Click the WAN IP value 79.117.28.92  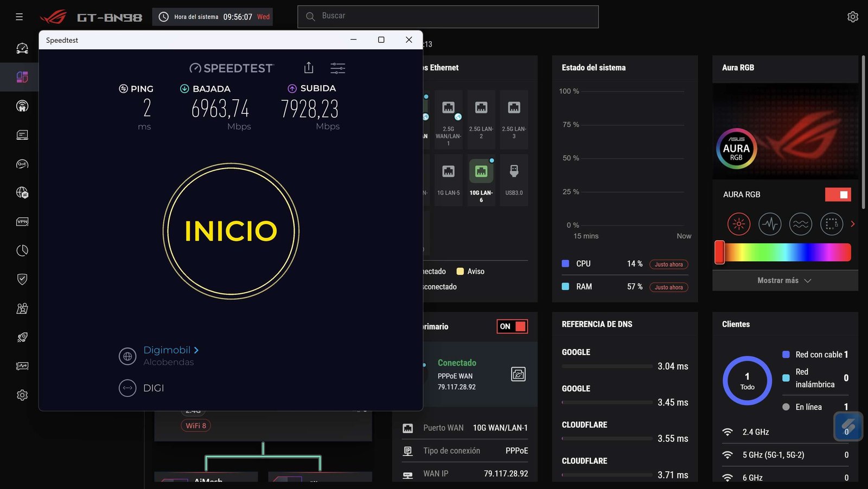[x=506, y=473]
